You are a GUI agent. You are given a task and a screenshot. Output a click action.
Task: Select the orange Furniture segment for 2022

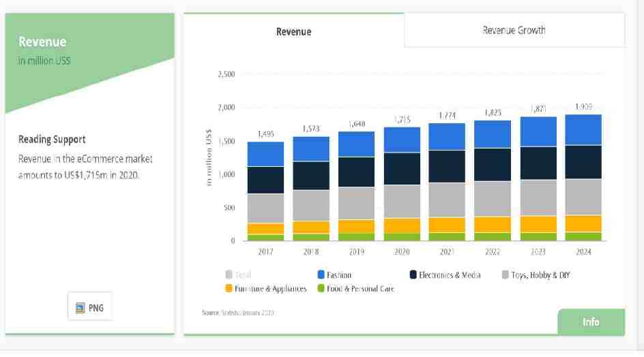pos(493,224)
